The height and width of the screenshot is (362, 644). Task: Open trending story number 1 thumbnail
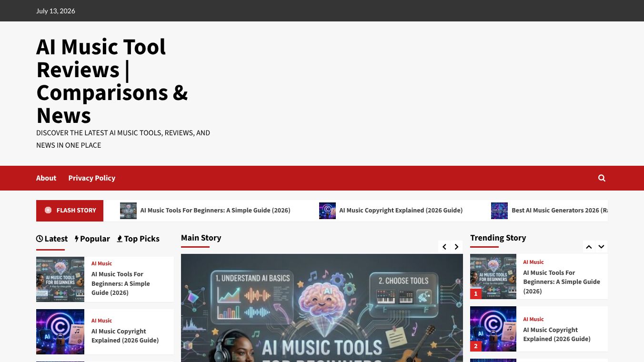[493, 277]
